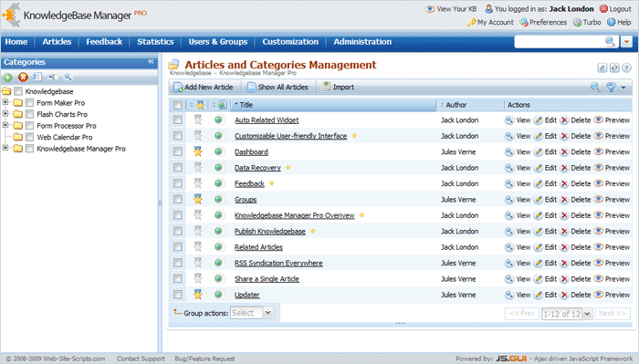Check the box for Updater article
Screen dimensions: 639x364
178,295
